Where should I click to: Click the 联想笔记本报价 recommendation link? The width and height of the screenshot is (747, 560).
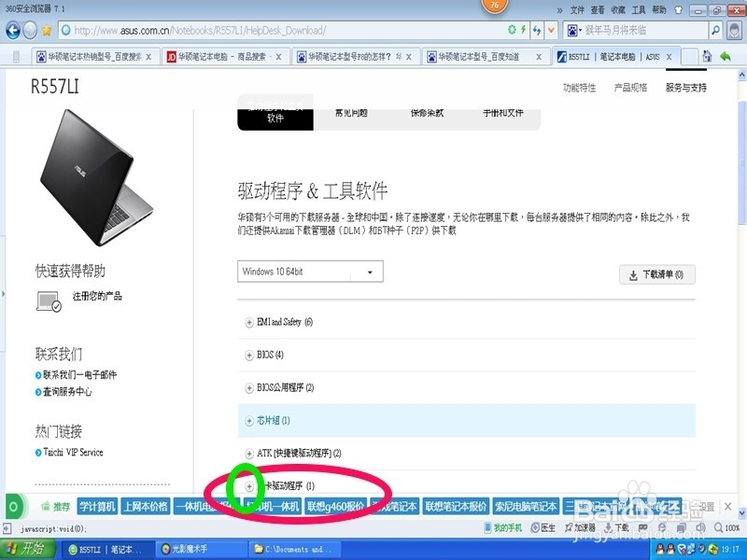[456, 506]
